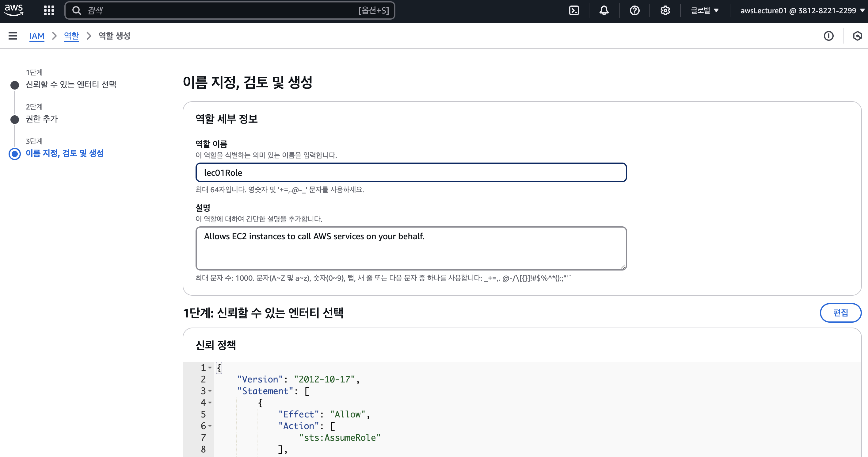Collapse the fold arrow on line 4
This screenshot has height=457, width=868.
210,403
